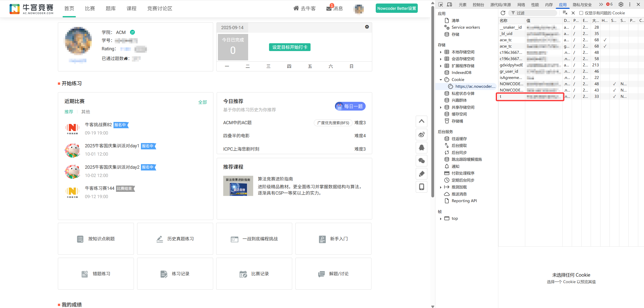This screenshot has width=644, height=308.
Task: Click the scroll-to-top arrow button
Action: click(422, 121)
